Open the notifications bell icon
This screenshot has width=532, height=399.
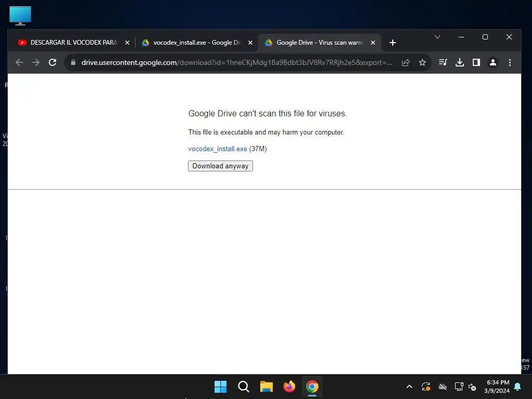tap(518, 387)
